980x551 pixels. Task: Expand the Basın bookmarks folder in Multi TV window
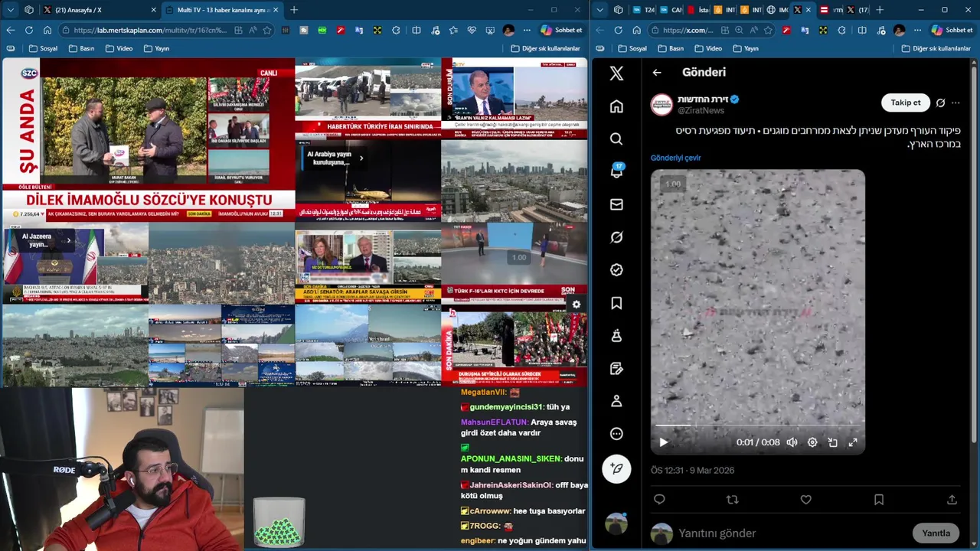(x=81, y=48)
